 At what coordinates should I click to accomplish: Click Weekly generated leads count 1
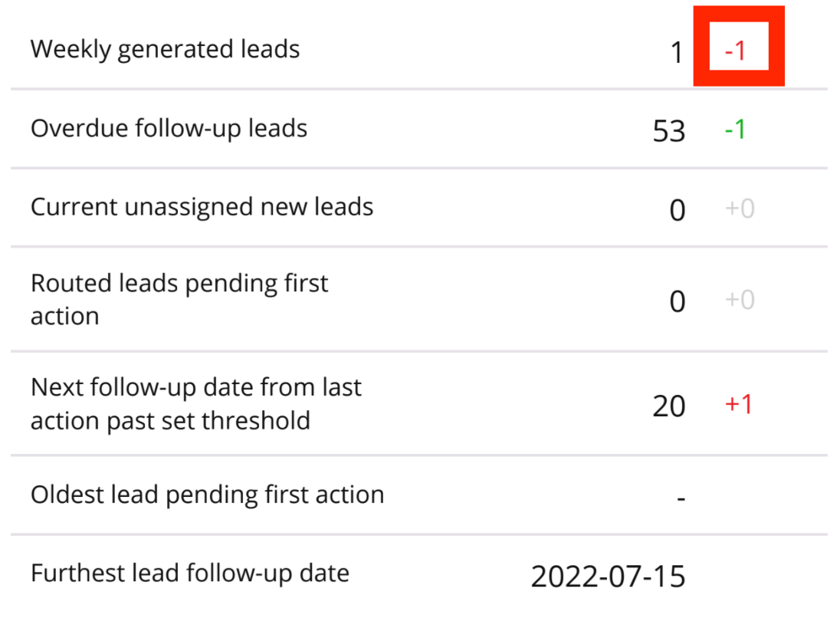[675, 53]
